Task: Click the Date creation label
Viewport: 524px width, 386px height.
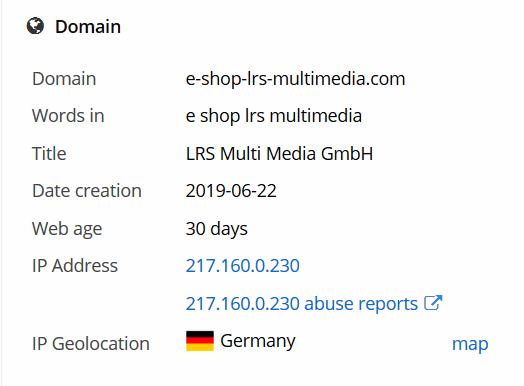Action: (x=87, y=191)
